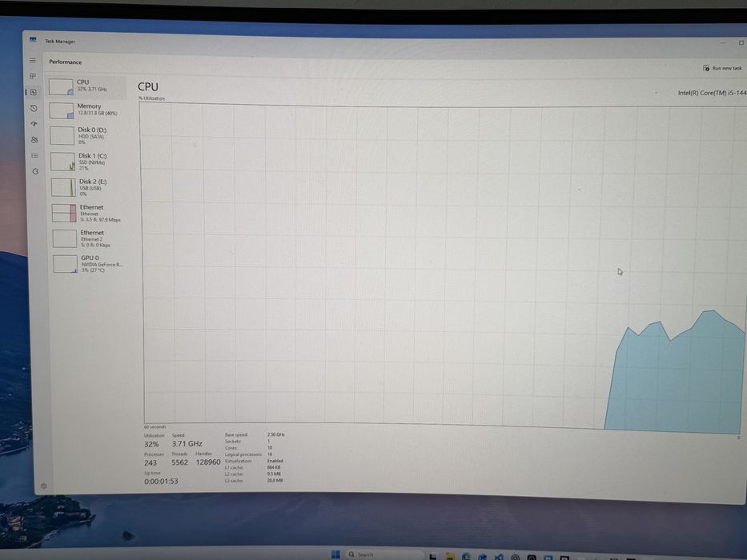Click the GPU 0 mini graph thumbnail

(x=66, y=264)
